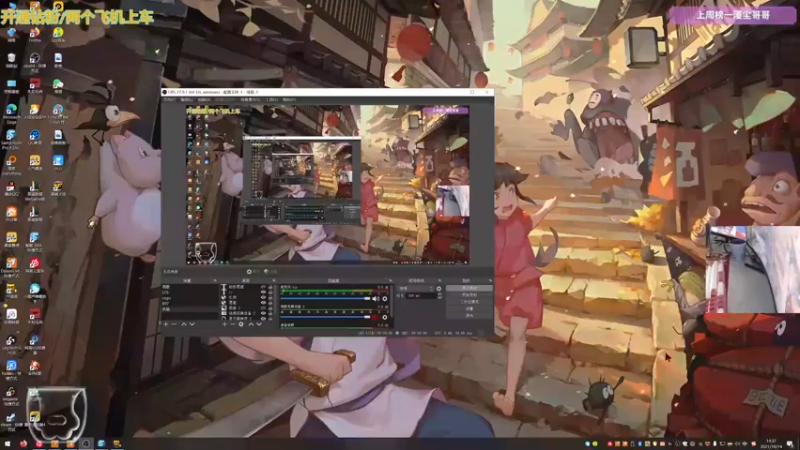Open the File menu in OBS

point(170,99)
